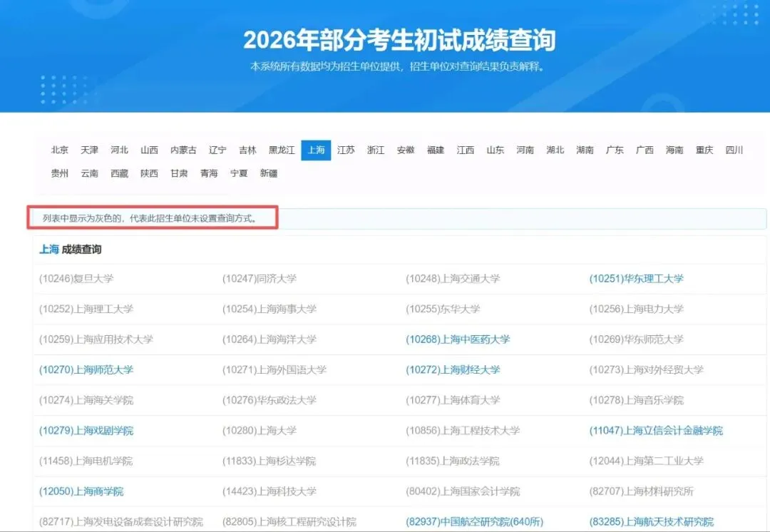
Task: Click the (10252)上海理工大学 entry
Action: click(86, 309)
